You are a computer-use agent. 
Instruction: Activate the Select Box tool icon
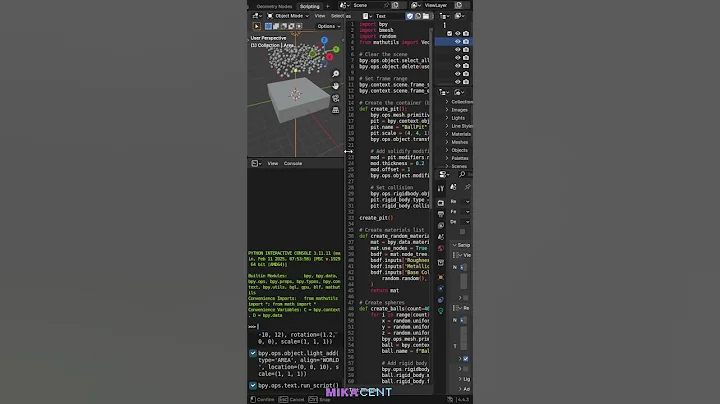point(257,26)
